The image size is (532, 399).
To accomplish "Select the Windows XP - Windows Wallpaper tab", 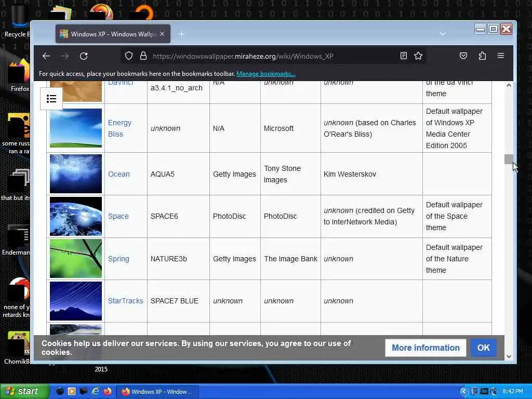I will [113, 34].
